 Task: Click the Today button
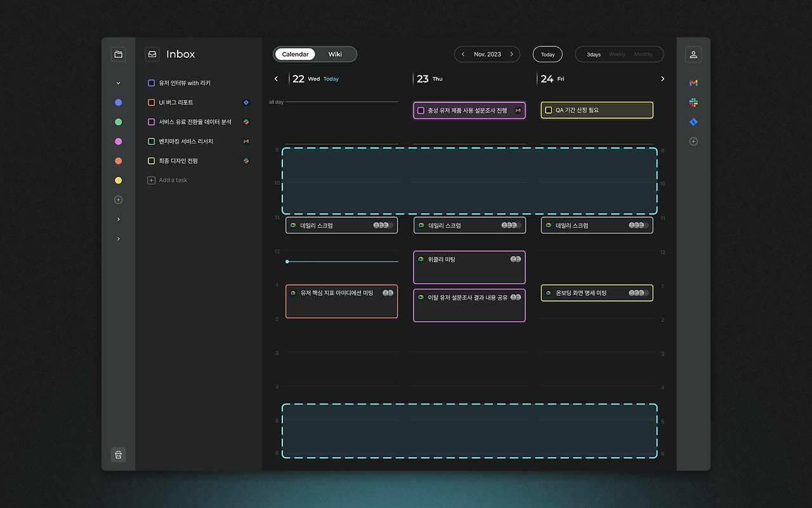(547, 55)
